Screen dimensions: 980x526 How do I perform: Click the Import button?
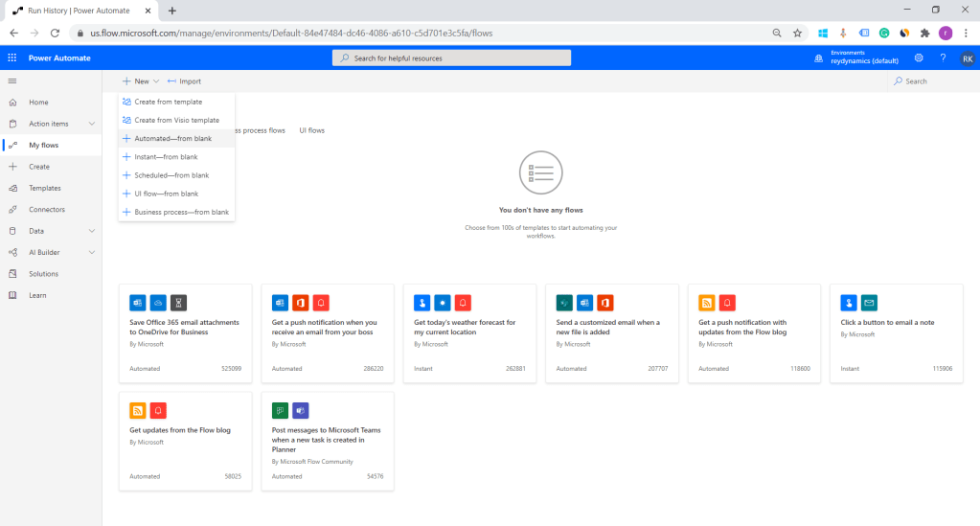pos(184,81)
